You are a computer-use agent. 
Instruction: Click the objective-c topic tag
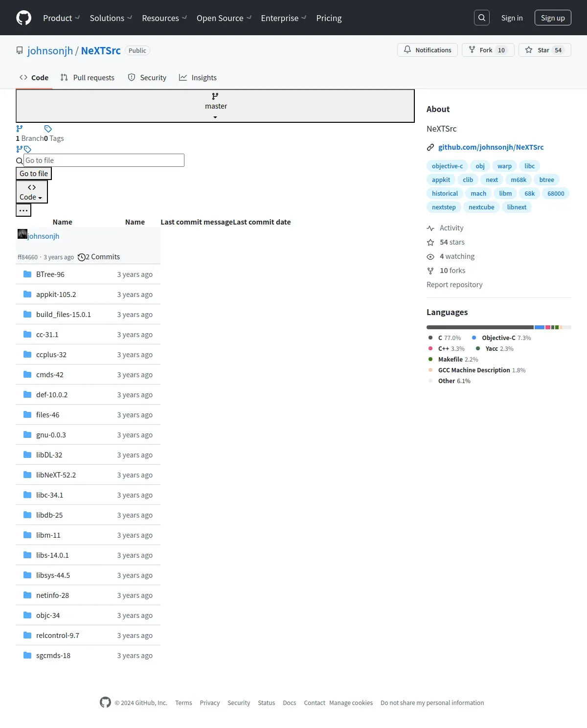click(x=447, y=166)
